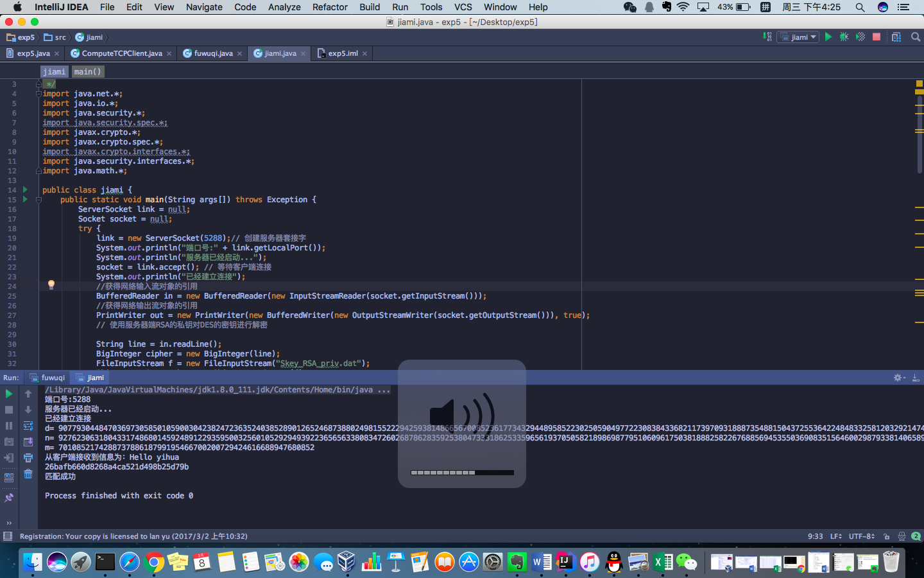Click the Stop button in the Run panel
The width and height of the screenshot is (924, 578).
[x=9, y=410]
